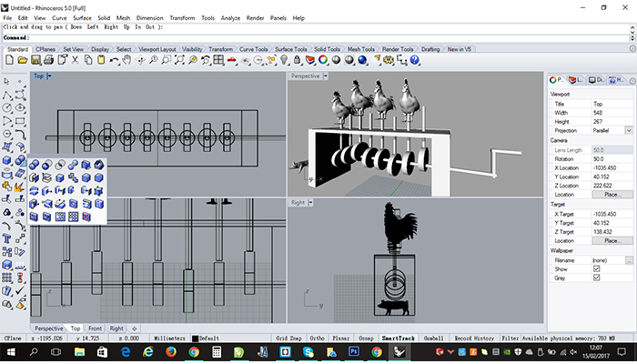637x364 pixels.
Task: Open the Projection Parallel dropdown
Action: [629, 130]
